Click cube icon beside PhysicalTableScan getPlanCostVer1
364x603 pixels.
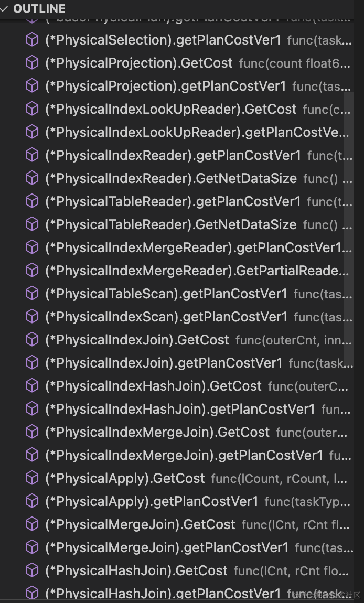click(x=33, y=294)
